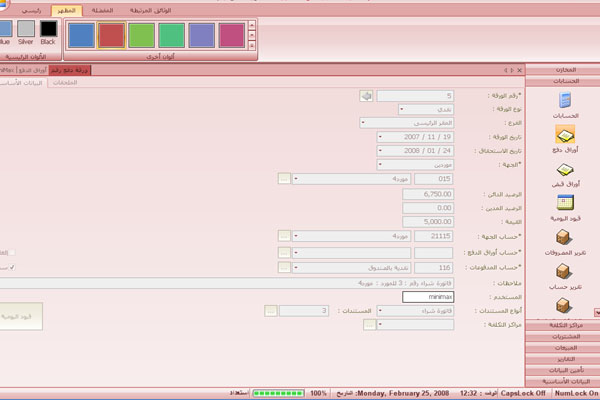
Task: Toggle the checked checkbox beside حساب المدفوعات row
Action: coord(12,267)
